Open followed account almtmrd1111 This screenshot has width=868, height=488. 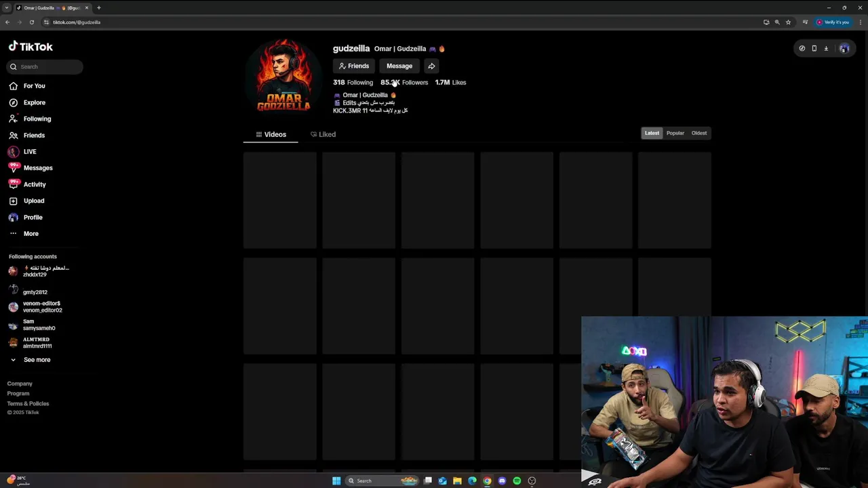(x=31, y=342)
